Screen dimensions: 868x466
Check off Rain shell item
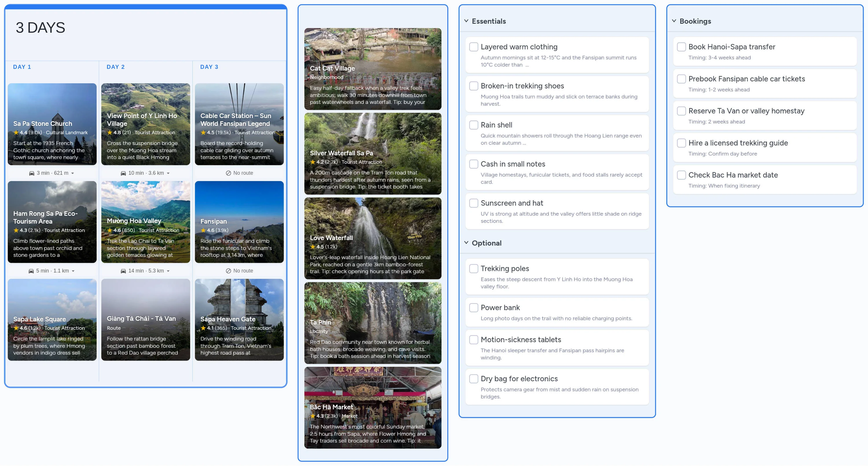(474, 125)
